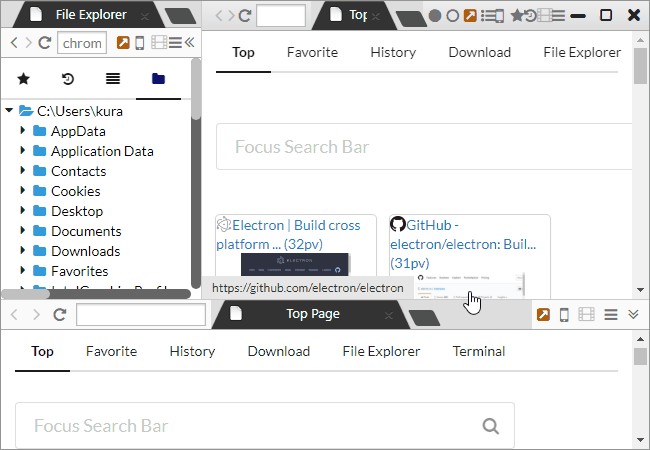
Task: Open the GitHub electron/electron link
Action: [463, 244]
